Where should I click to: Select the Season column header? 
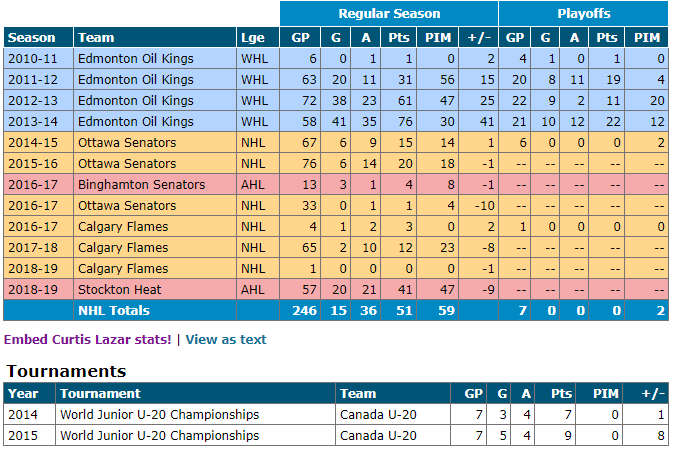pos(38,37)
